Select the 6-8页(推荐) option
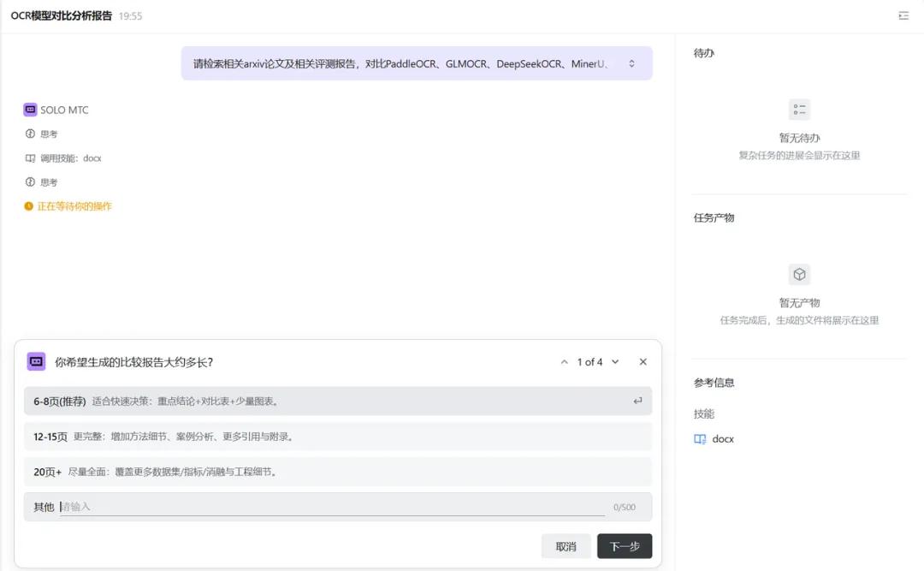This screenshot has height=571, width=924. (x=338, y=401)
